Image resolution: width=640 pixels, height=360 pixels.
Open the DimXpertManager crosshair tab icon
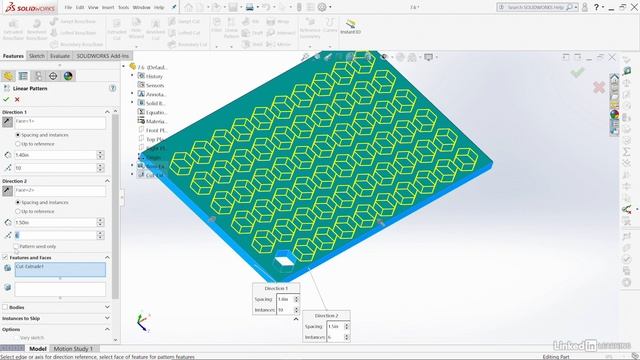point(53,76)
